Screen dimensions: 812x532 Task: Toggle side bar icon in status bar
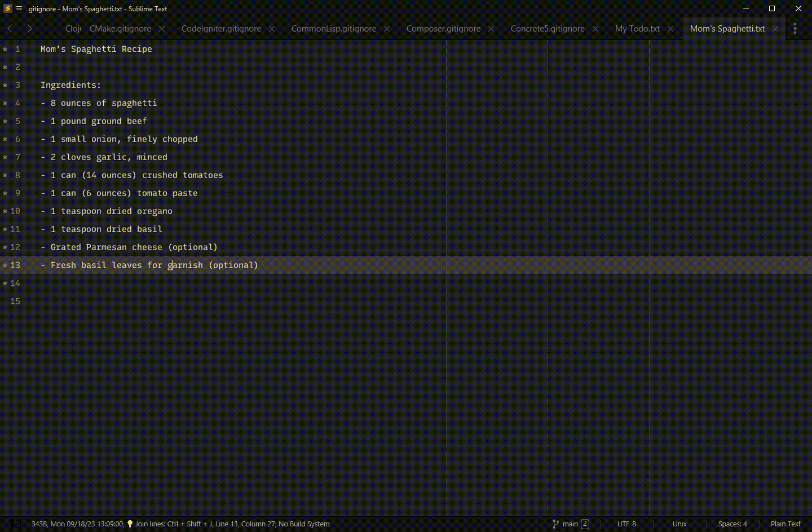16,524
